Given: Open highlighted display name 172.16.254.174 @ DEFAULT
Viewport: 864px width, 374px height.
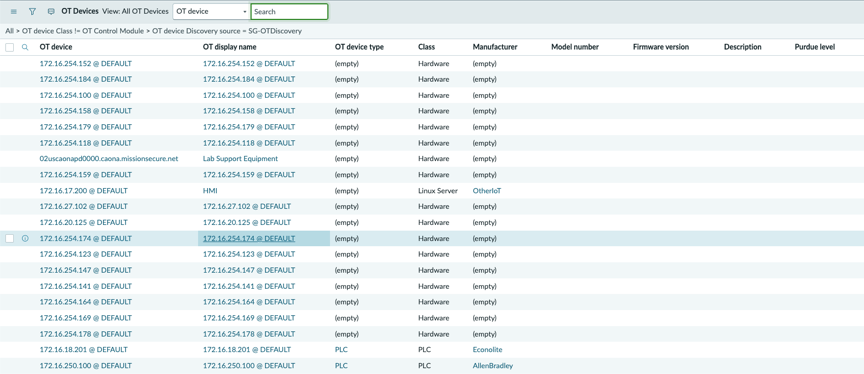Looking at the screenshot, I should pyautogui.click(x=249, y=239).
